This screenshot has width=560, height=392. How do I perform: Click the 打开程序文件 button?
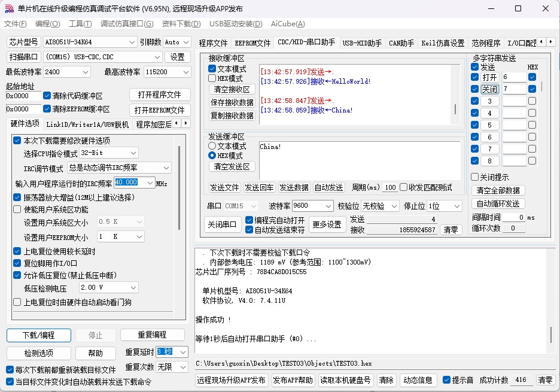160,95
